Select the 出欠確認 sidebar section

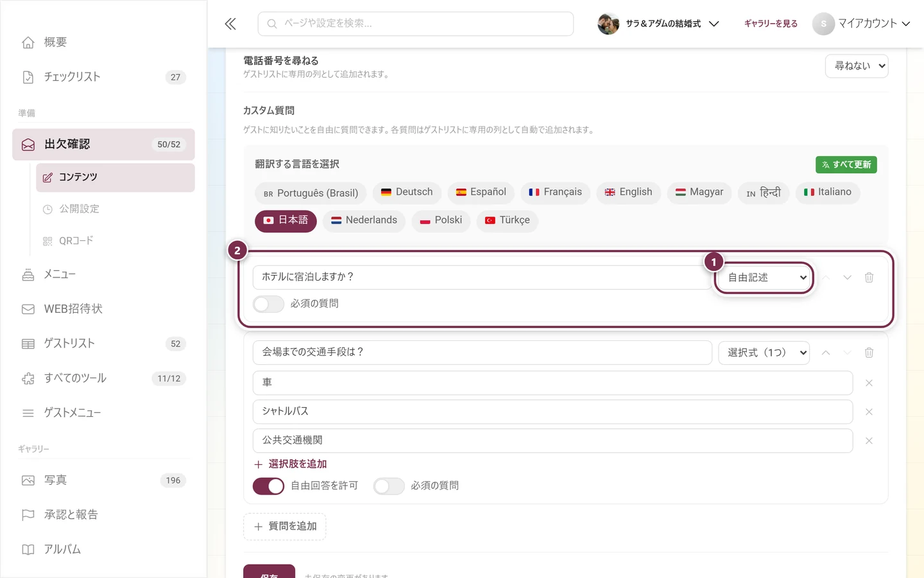coord(103,144)
